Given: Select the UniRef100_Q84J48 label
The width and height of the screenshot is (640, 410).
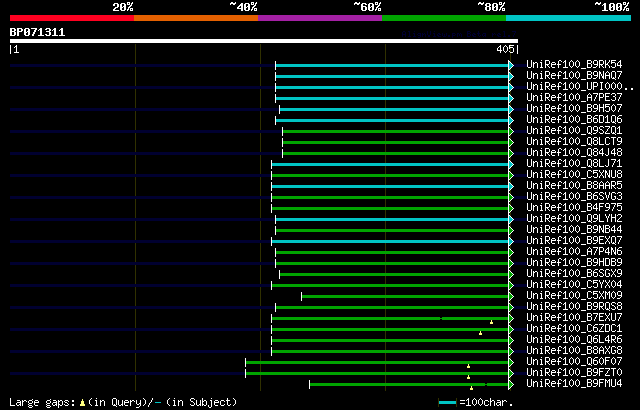Looking at the screenshot, I should (x=574, y=153).
